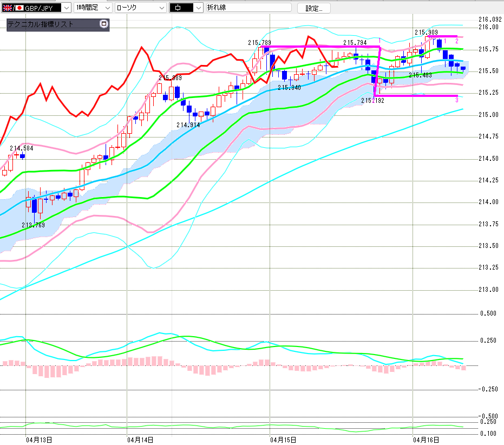Click the 215.909 high price label
504x445 pixels.
426,32
